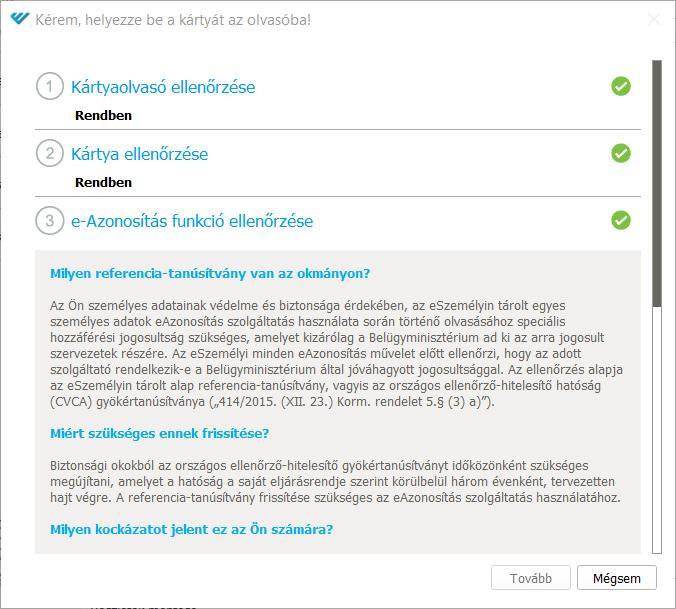The height and width of the screenshot is (609, 676).
Task: Expand the Kártya ellenőrzése section
Action: tap(139, 154)
